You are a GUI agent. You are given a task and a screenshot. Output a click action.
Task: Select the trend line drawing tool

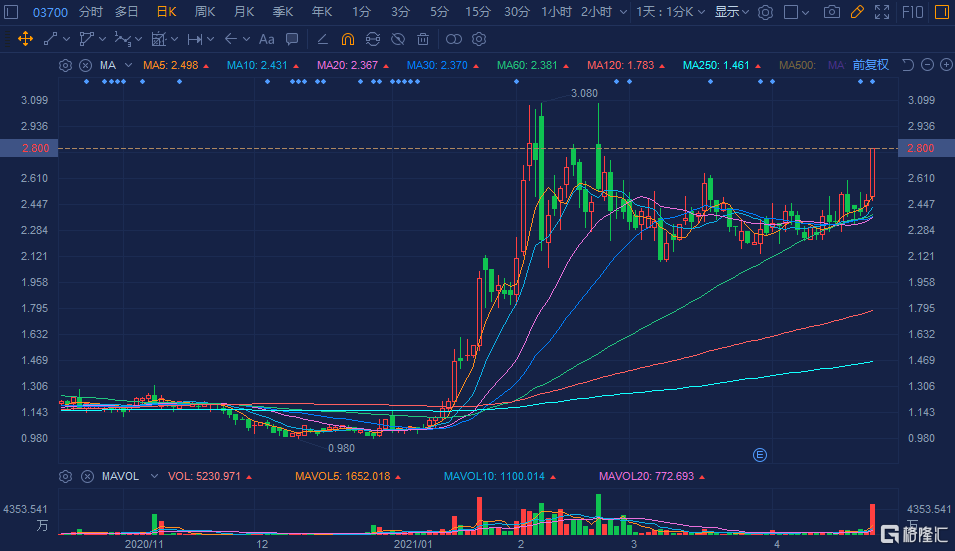pyautogui.click(x=51, y=39)
